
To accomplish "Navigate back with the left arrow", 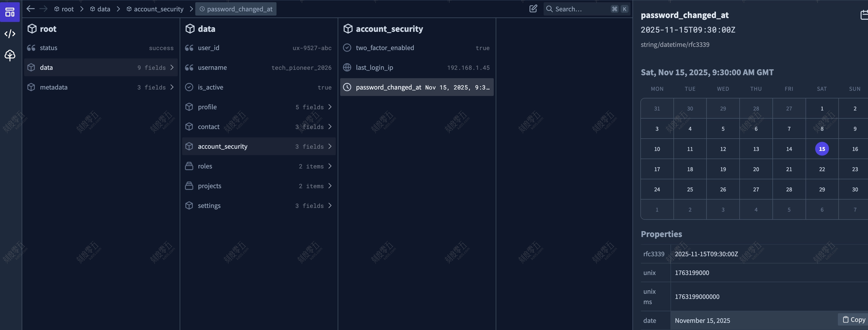I will pyautogui.click(x=30, y=9).
